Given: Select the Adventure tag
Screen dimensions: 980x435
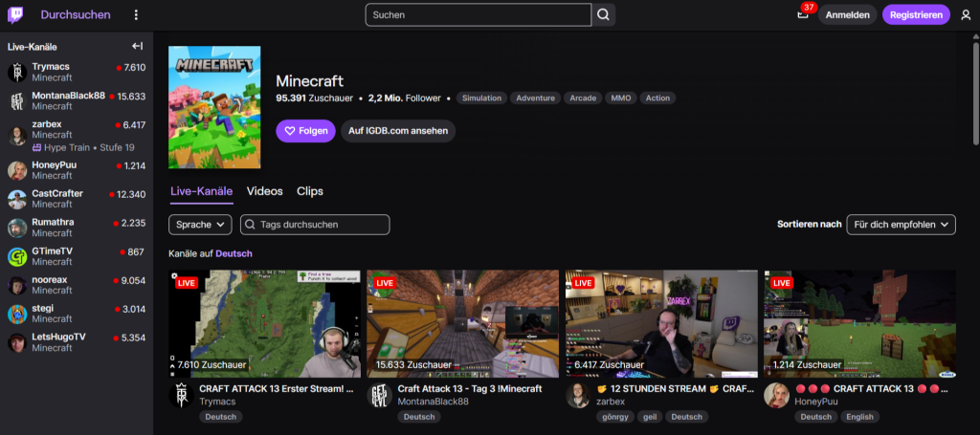Looking at the screenshot, I should [x=535, y=98].
